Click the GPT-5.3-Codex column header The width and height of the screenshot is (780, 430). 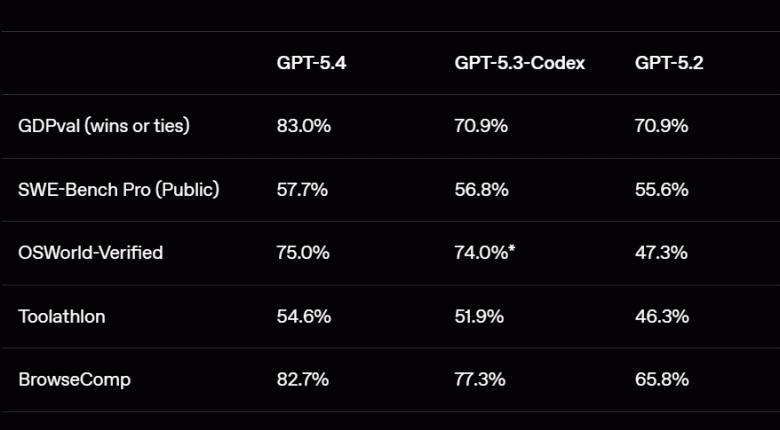520,63
